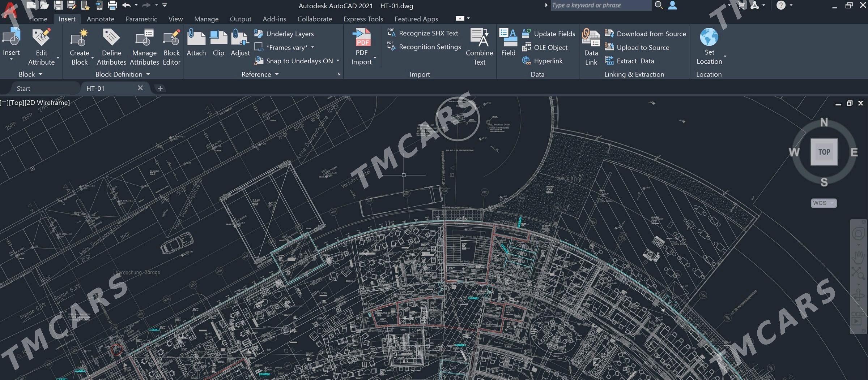Open the Help question mark icon
Image resolution: width=868 pixels, height=380 pixels.
[781, 5]
